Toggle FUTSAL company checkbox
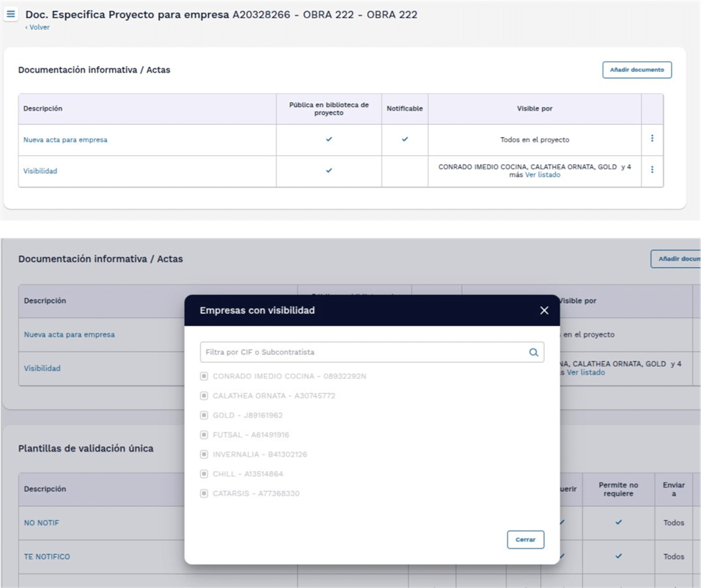Viewport: 701px width, 588px height. tap(204, 434)
